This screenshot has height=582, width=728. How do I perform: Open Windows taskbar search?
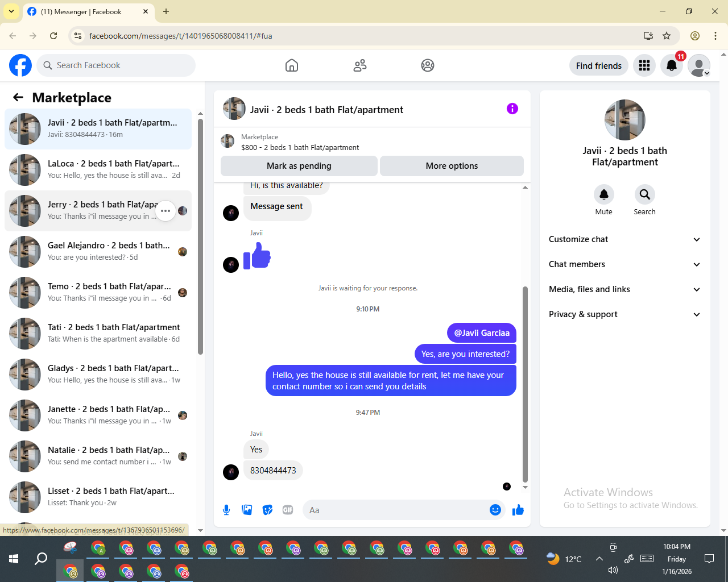click(x=41, y=559)
